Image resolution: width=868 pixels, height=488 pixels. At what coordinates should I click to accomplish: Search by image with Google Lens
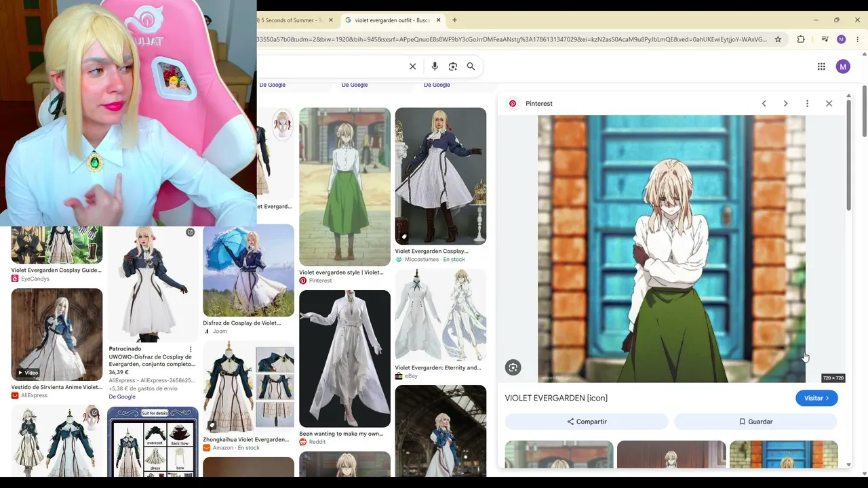click(453, 66)
